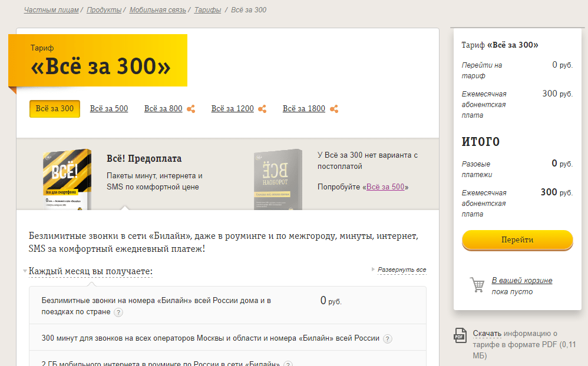Image resolution: width=588 pixels, height=366 pixels.
Task: Click the shopping cart icon
Action: (477, 285)
